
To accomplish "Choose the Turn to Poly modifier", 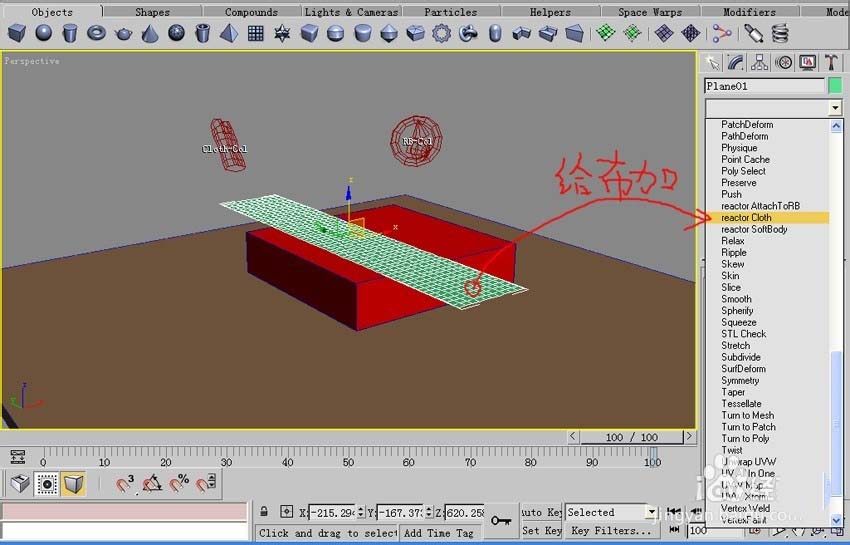I will point(768,439).
